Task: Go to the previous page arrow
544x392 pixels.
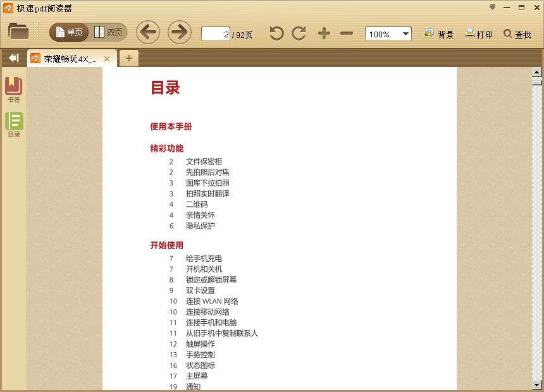Action: pos(148,32)
